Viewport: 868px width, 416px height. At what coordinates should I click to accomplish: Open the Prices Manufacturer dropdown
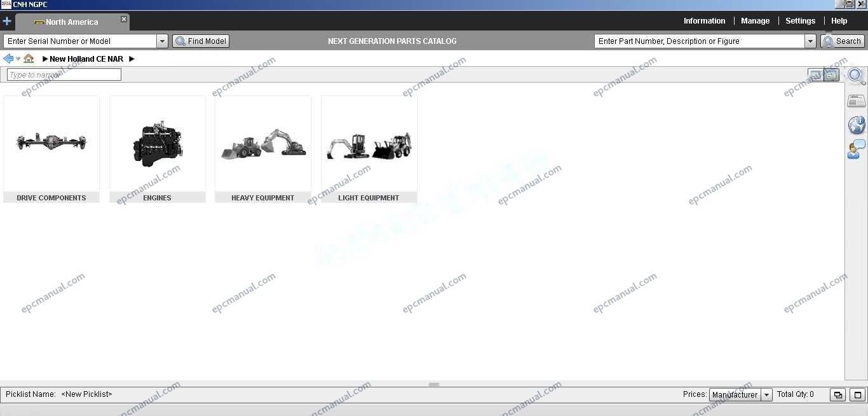tap(741, 395)
